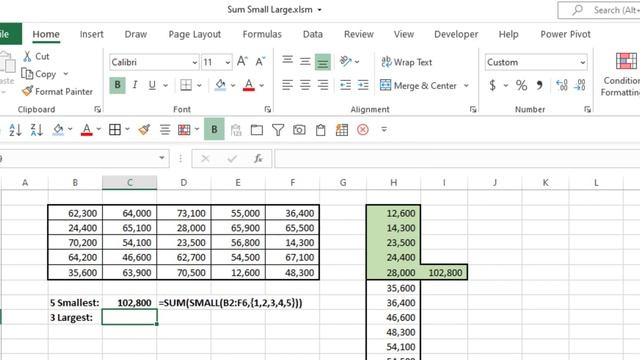This screenshot has width=640, height=360.
Task: Click the Decrease Decimal icon
Action: tap(580, 85)
